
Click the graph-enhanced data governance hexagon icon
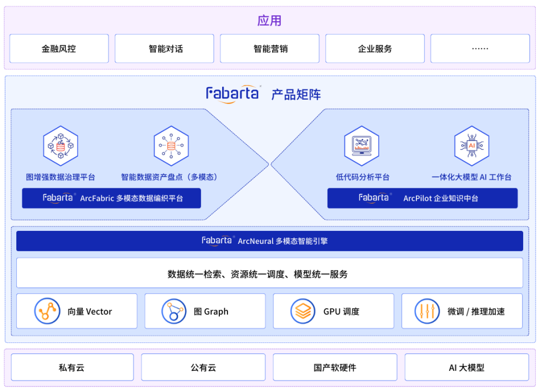click(60, 146)
